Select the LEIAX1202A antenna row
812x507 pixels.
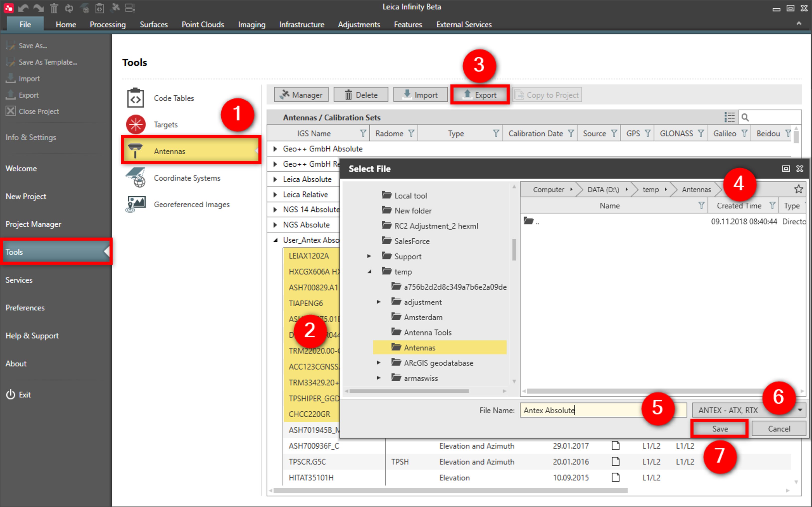(311, 256)
